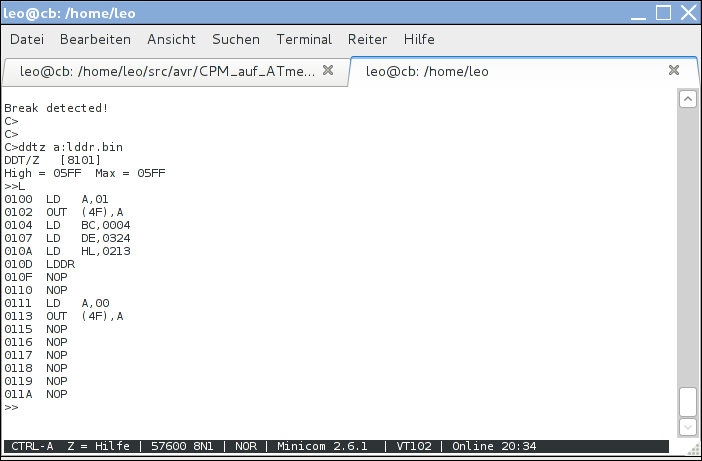Click the '0117 NOP' line

(36, 355)
